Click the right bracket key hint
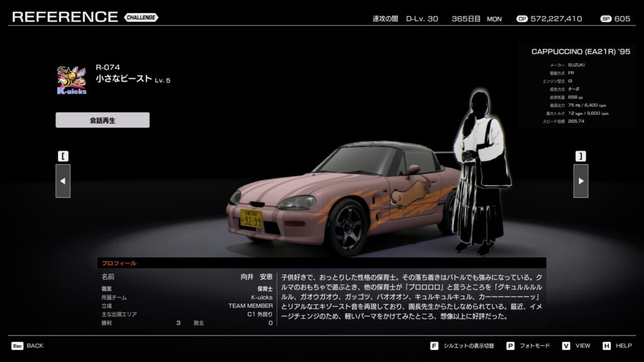The height and width of the screenshot is (362, 644). coord(580,156)
